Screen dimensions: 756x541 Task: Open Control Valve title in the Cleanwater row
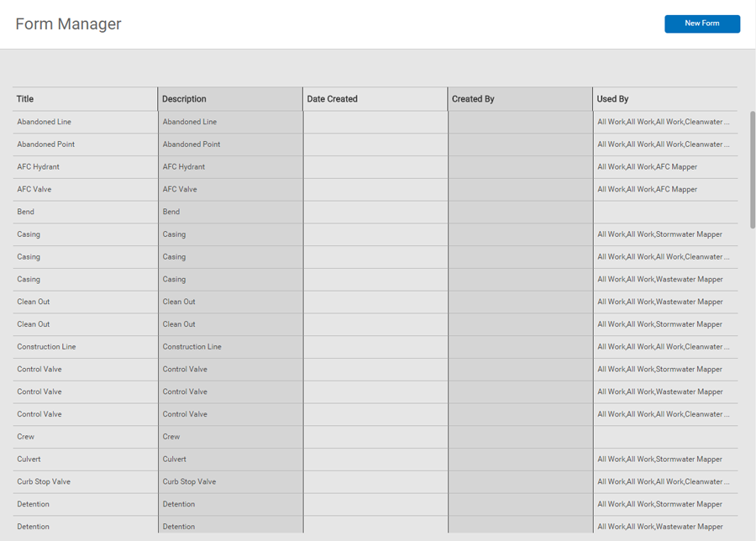pos(39,414)
